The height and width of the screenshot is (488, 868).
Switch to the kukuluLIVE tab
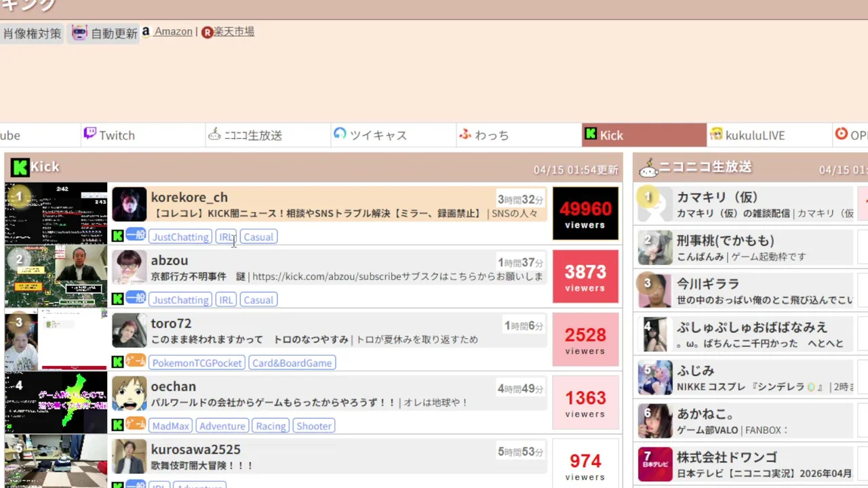click(x=770, y=135)
